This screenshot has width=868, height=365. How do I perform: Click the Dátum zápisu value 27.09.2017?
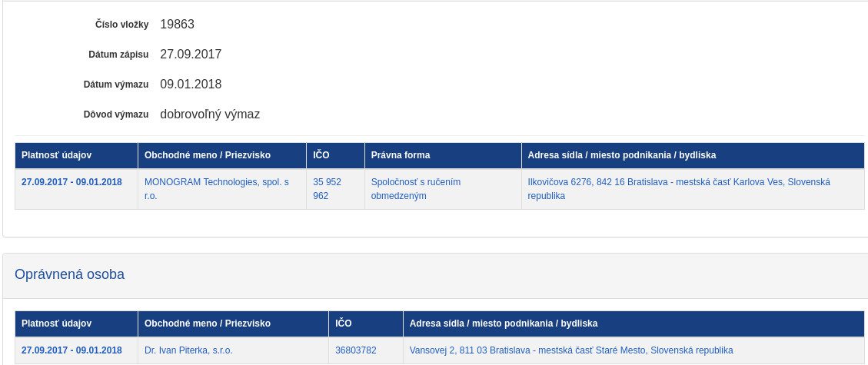click(x=191, y=55)
